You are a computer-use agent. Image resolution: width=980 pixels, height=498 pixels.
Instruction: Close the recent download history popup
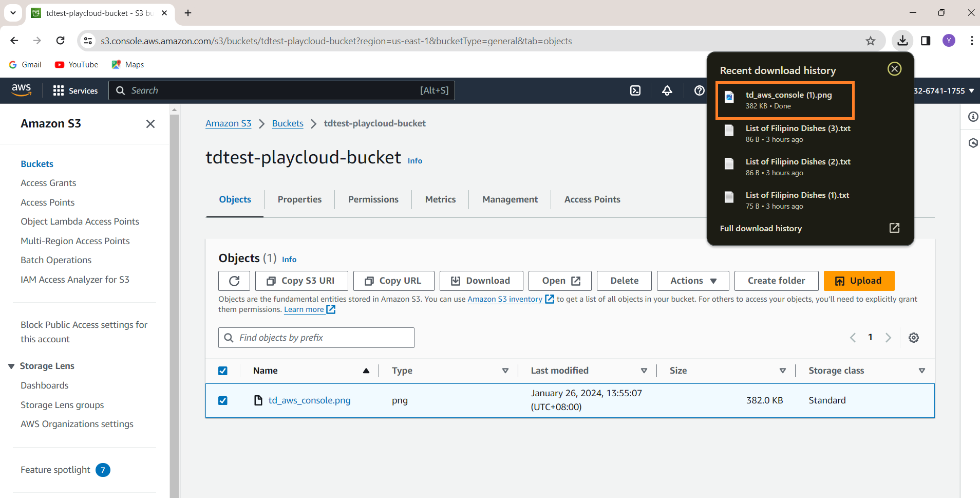tap(894, 69)
